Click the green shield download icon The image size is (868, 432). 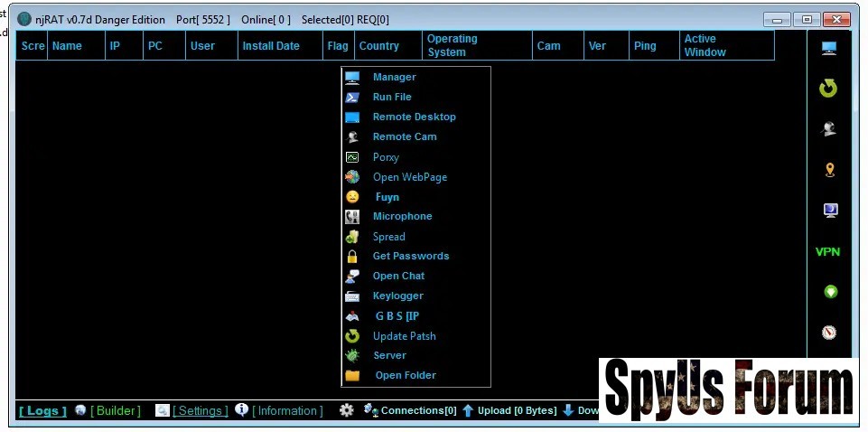pos(830,292)
